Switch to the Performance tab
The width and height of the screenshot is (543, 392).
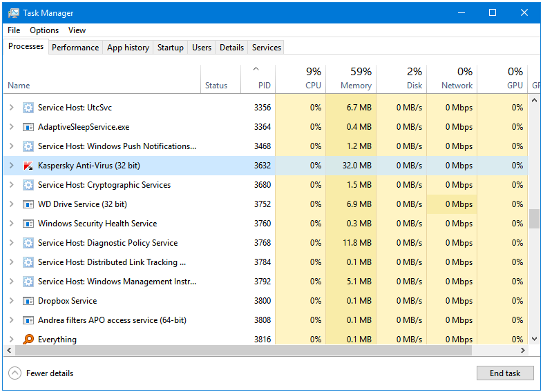(x=75, y=48)
